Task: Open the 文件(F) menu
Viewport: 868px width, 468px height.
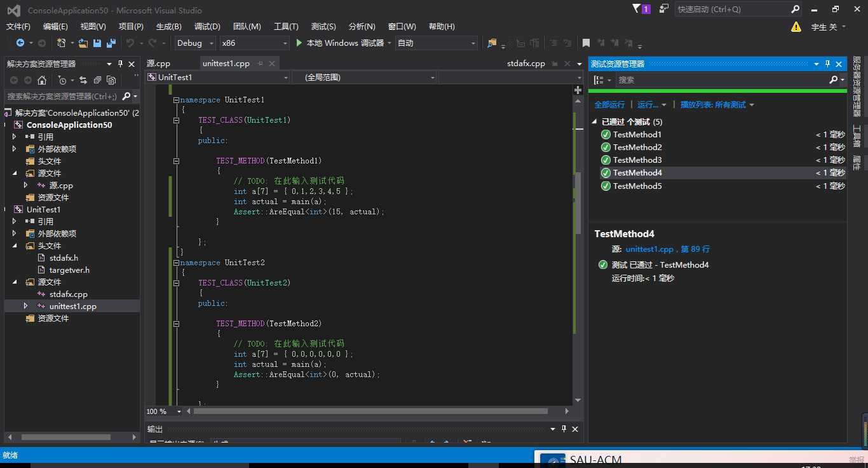Action: (x=18, y=27)
